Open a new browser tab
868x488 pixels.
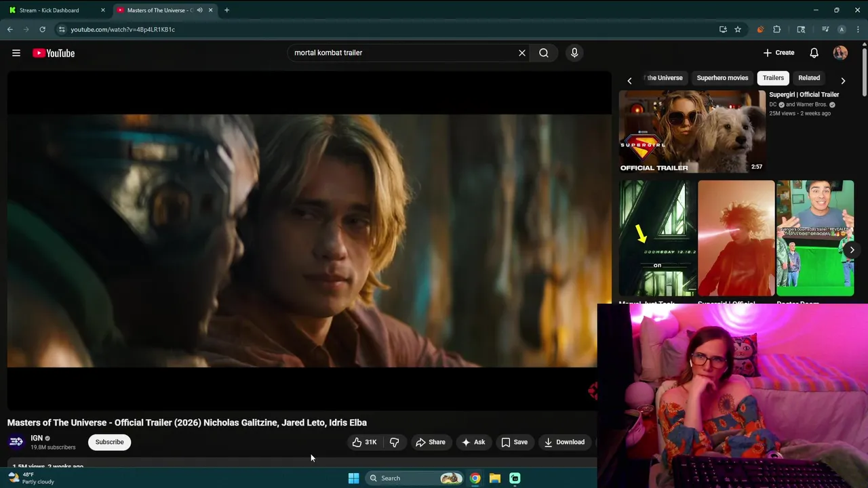226,10
